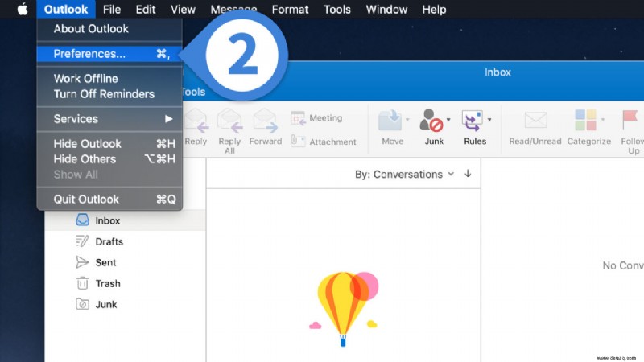Image resolution: width=644 pixels, height=362 pixels.
Task: Open the Junk dropdown arrow
Action: click(x=448, y=120)
